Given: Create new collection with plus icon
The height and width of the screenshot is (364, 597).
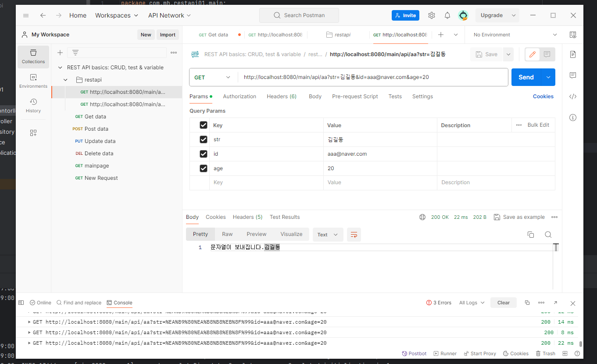Looking at the screenshot, I should pos(60,53).
